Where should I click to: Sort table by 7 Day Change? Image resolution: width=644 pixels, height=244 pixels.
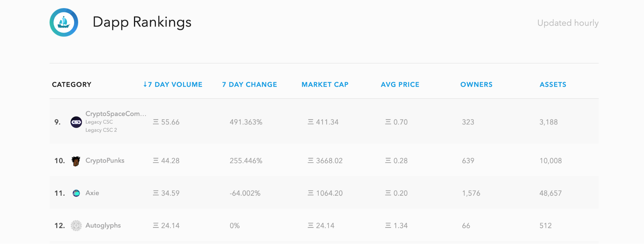(250, 84)
